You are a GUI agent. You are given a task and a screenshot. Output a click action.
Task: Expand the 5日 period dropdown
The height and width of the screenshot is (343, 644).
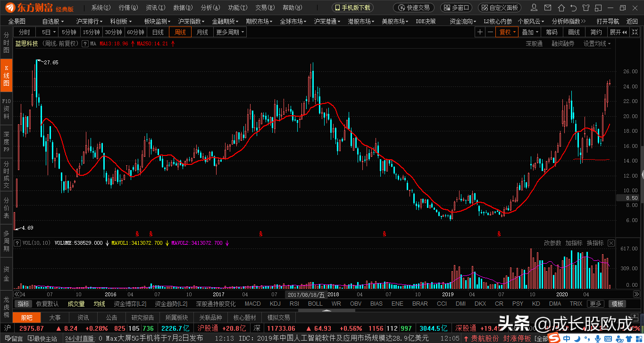pyautogui.click(x=54, y=32)
